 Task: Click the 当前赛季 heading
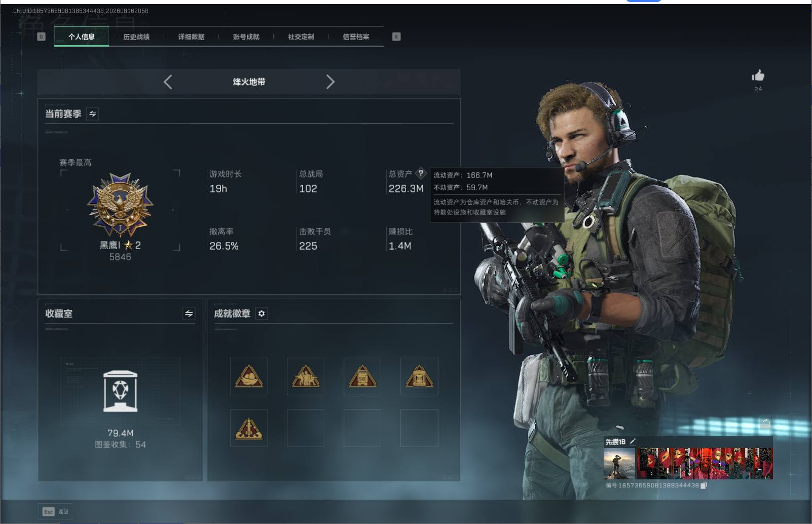[x=63, y=114]
